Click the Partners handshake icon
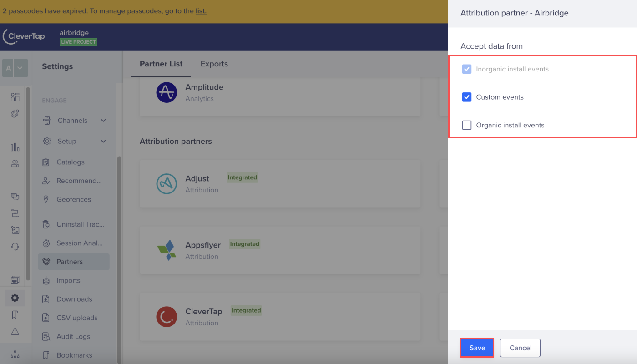Viewport: 637px width, 364px height. [46, 262]
